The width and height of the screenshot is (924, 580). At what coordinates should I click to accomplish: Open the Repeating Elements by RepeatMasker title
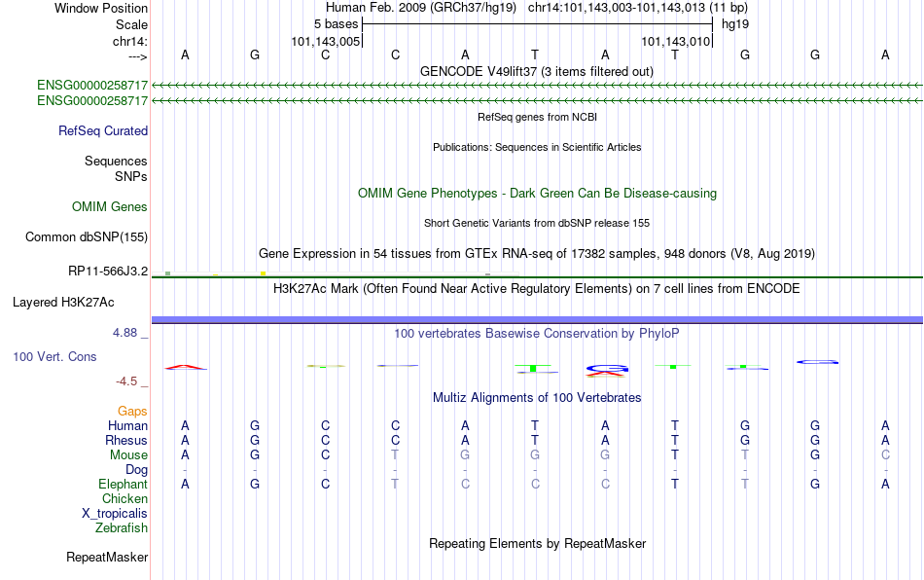point(538,543)
